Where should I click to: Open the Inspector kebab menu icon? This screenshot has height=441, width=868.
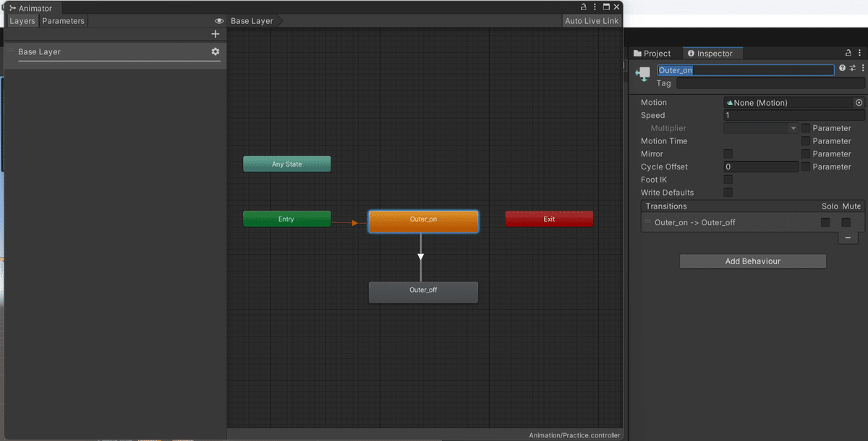coord(861,52)
